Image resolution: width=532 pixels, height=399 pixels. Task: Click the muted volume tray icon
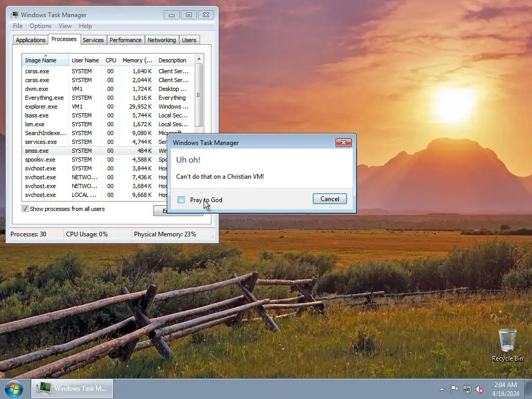480,389
